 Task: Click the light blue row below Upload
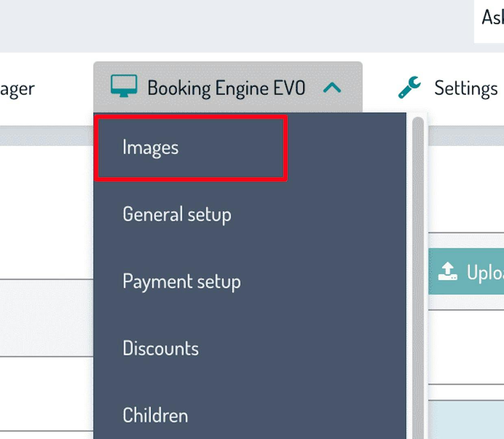pos(466,419)
